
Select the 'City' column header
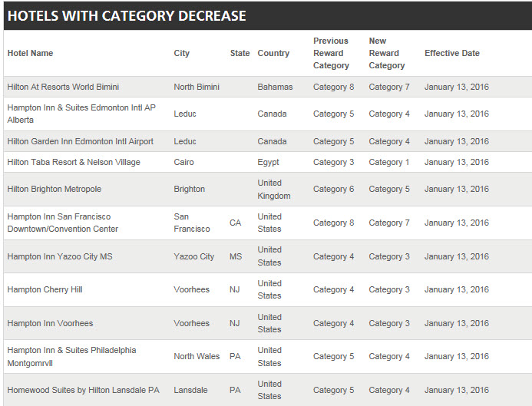pos(181,53)
